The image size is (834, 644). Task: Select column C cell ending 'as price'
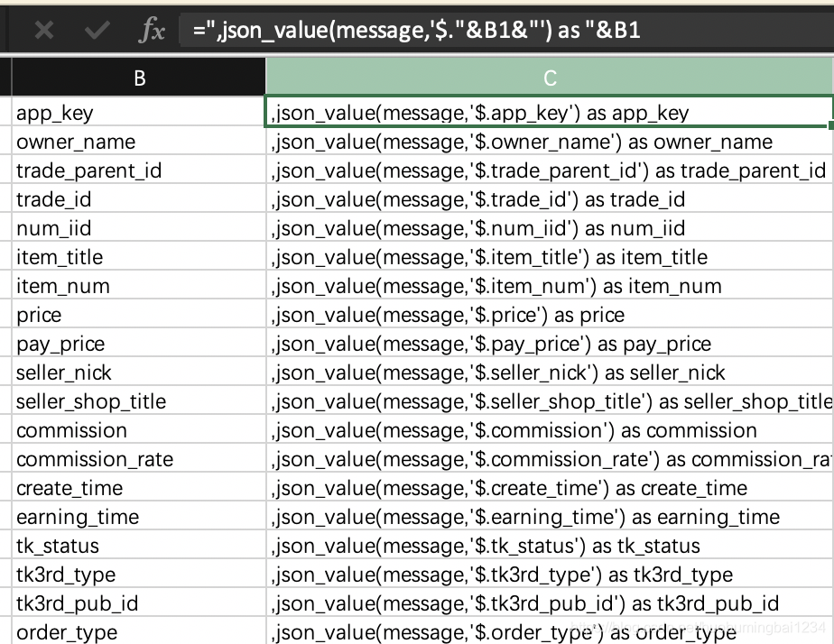550,314
